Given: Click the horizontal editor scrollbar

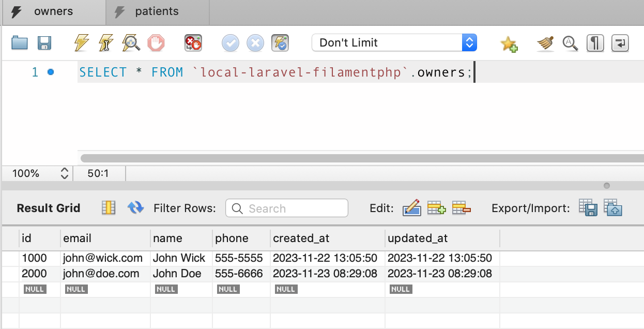Looking at the screenshot, I should click(362, 158).
